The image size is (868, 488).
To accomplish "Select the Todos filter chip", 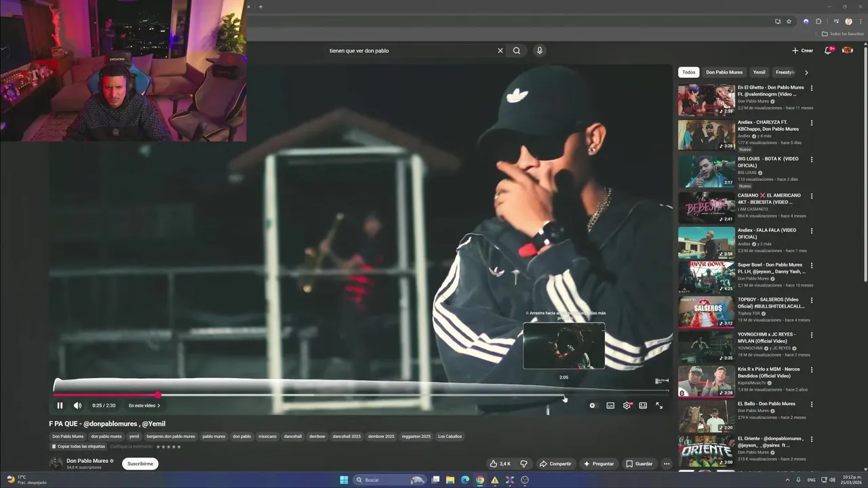I will 688,72.
